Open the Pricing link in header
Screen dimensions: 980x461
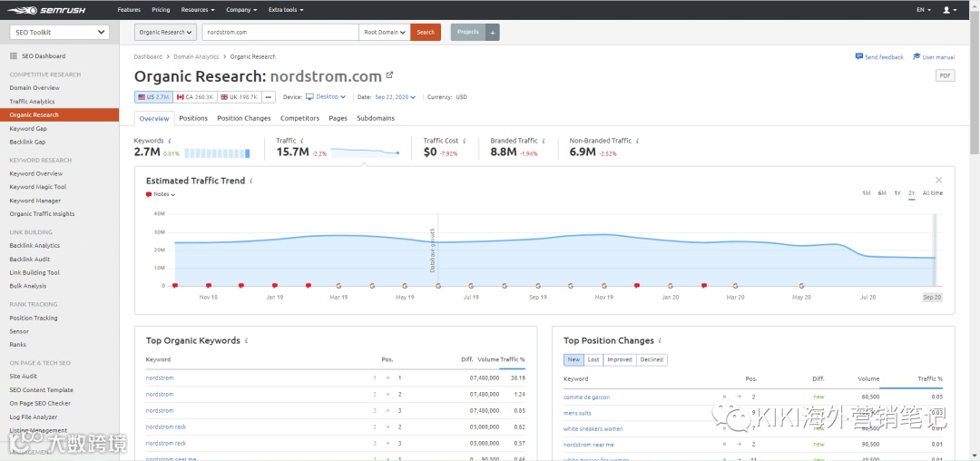161,10
